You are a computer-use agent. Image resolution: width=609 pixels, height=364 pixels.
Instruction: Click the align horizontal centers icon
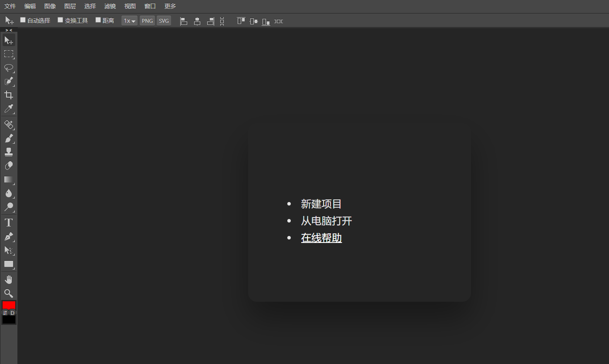(x=197, y=21)
